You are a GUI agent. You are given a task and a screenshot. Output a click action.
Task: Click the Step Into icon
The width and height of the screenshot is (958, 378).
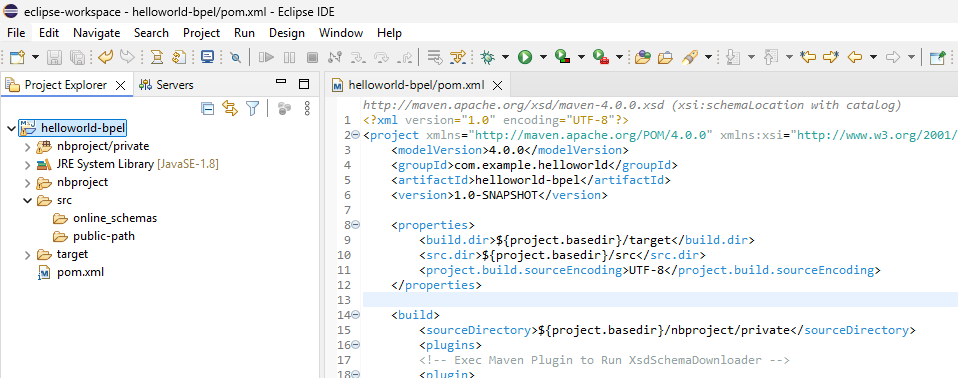coord(358,57)
